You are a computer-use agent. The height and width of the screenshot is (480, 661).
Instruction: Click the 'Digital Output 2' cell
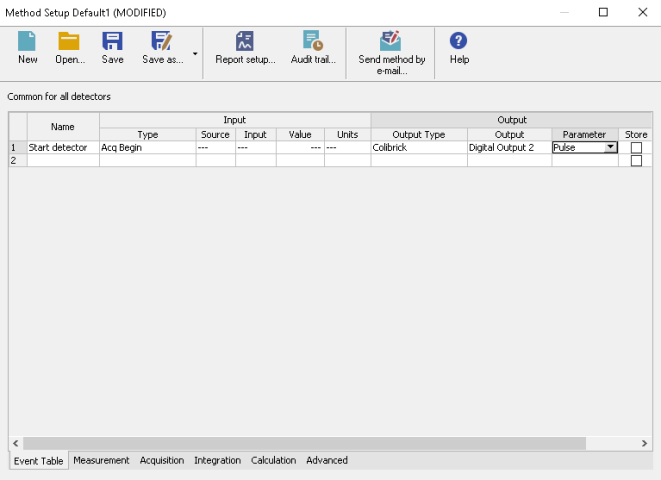510,147
